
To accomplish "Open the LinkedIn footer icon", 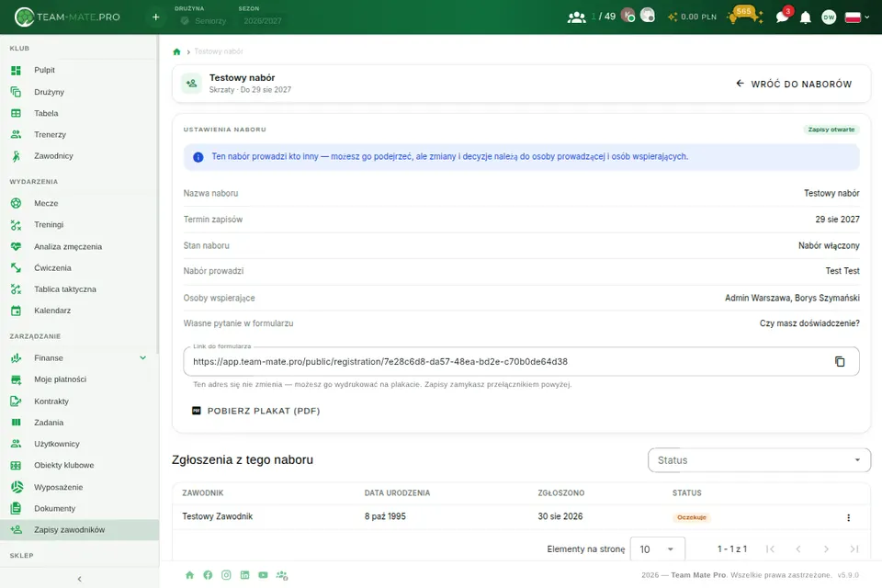I will pos(244,575).
